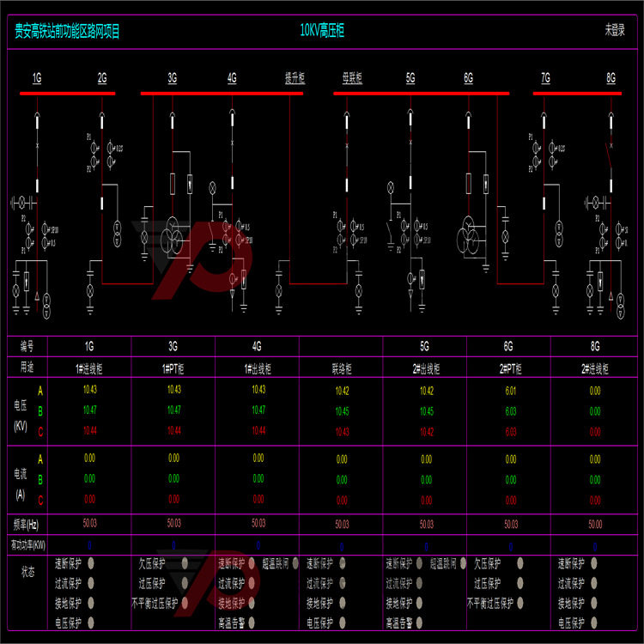
Task: Click 8G 过流保护 indicator lamp
Action: click(594, 583)
